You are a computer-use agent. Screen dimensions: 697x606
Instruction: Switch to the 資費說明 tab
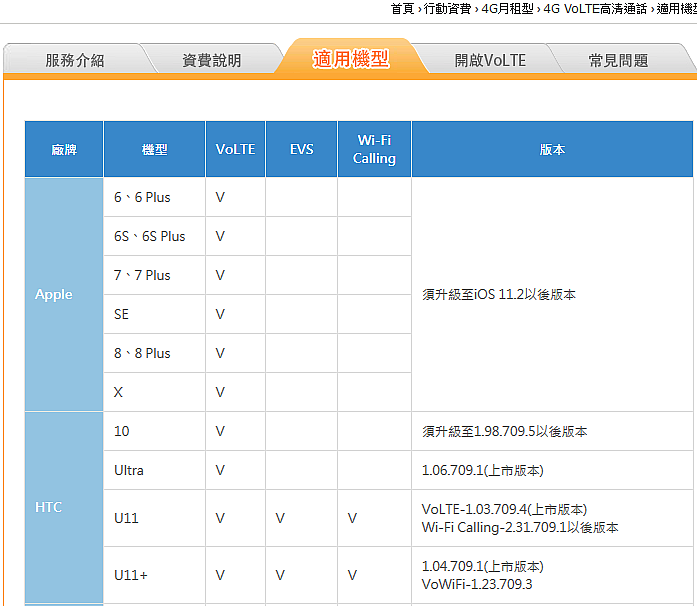(x=212, y=60)
